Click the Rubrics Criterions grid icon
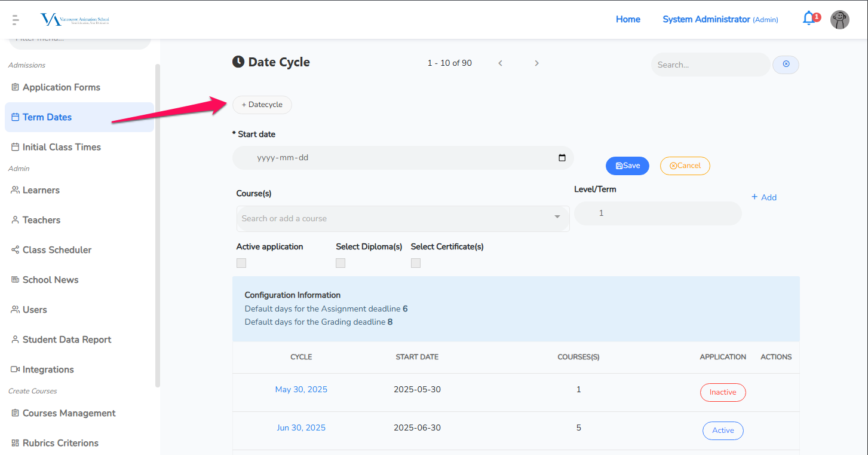 click(16, 443)
